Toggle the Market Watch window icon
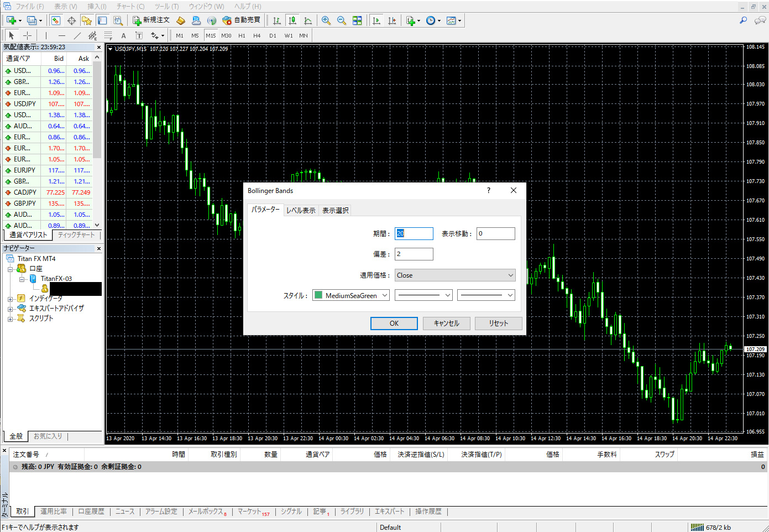The image size is (769, 532). [x=56, y=20]
